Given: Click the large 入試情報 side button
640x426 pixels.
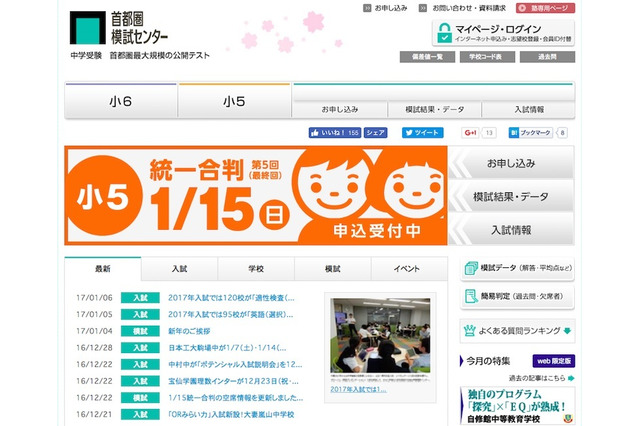Looking at the screenshot, I should (511, 230).
